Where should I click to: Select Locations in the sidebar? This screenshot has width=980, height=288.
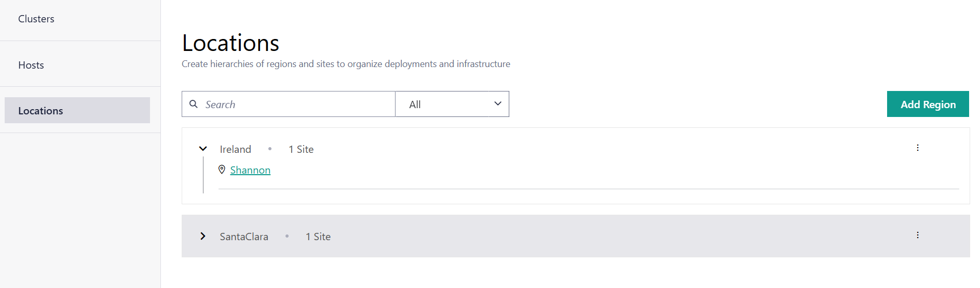pos(40,111)
